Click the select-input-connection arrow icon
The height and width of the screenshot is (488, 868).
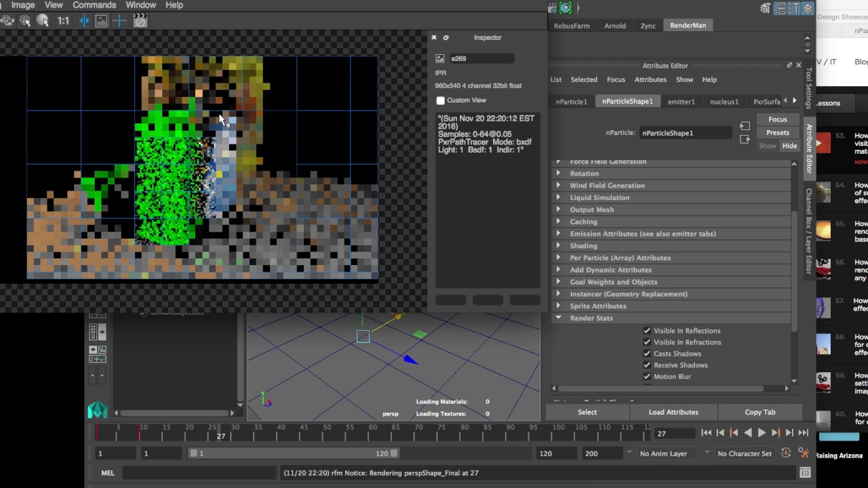coord(745,126)
